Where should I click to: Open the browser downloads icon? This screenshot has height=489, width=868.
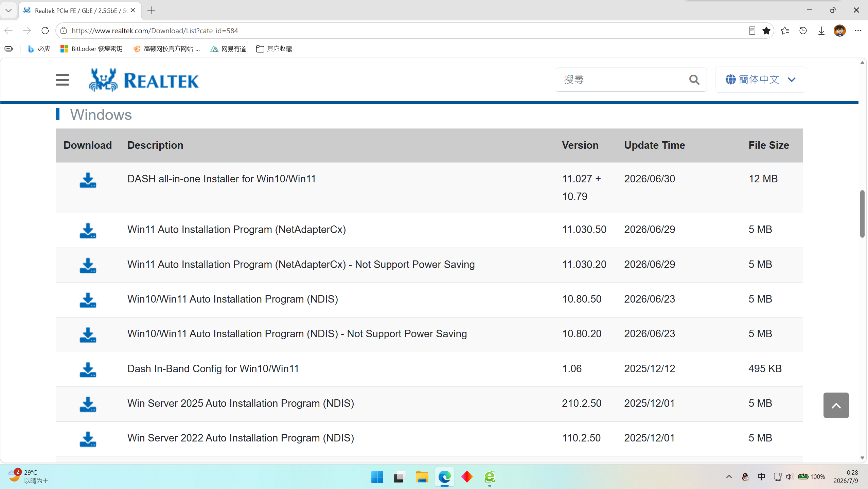click(x=821, y=31)
